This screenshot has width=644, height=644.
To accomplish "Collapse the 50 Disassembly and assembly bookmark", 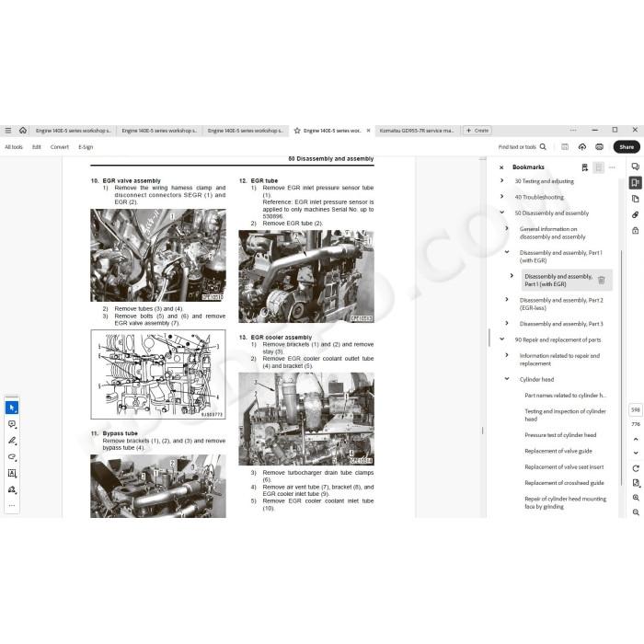I will tap(502, 213).
